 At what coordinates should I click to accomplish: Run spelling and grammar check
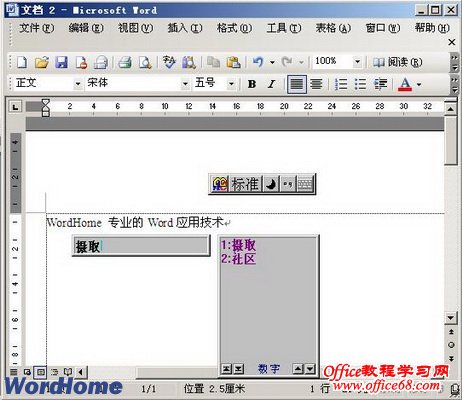(169, 62)
